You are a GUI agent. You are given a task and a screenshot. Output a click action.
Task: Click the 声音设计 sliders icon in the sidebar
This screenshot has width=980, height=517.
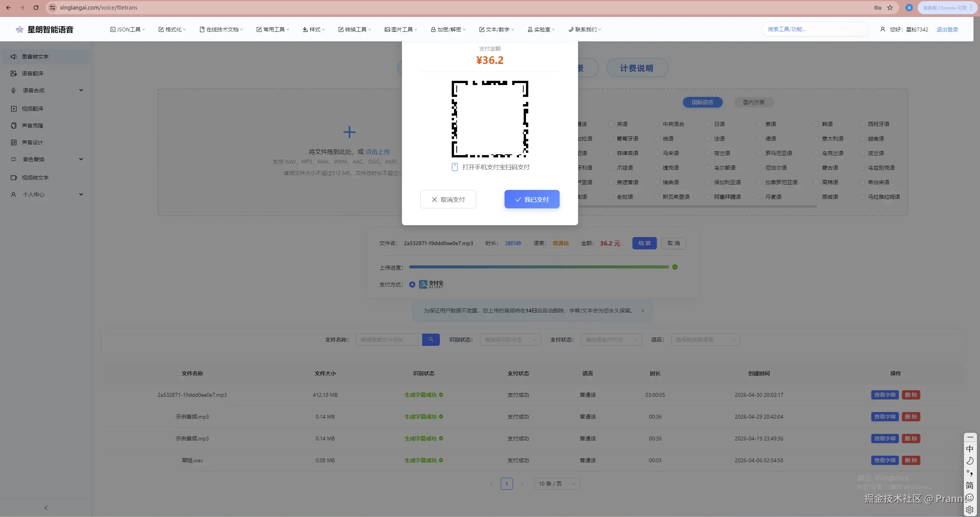pyautogui.click(x=14, y=142)
